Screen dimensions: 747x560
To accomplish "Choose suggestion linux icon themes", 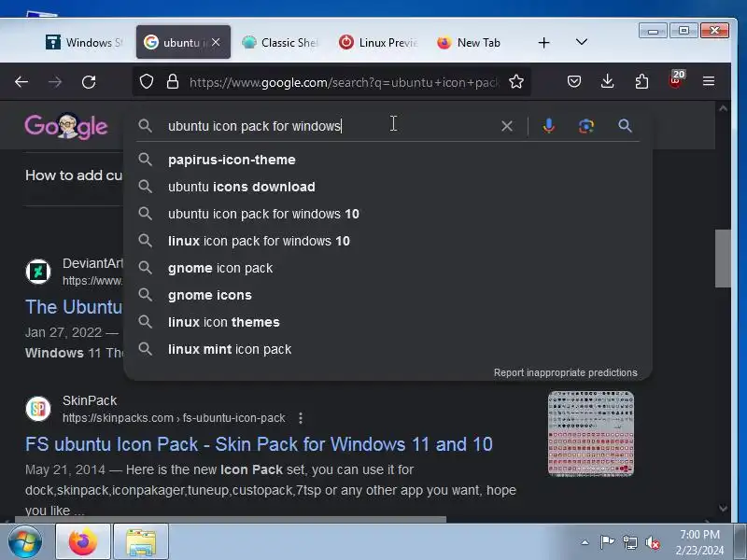I will (x=388, y=322).
